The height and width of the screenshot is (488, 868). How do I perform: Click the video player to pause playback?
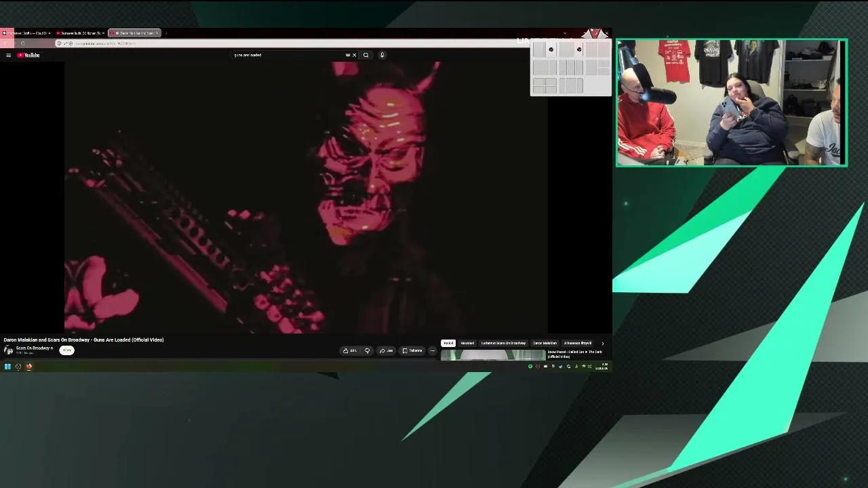(x=306, y=197)
